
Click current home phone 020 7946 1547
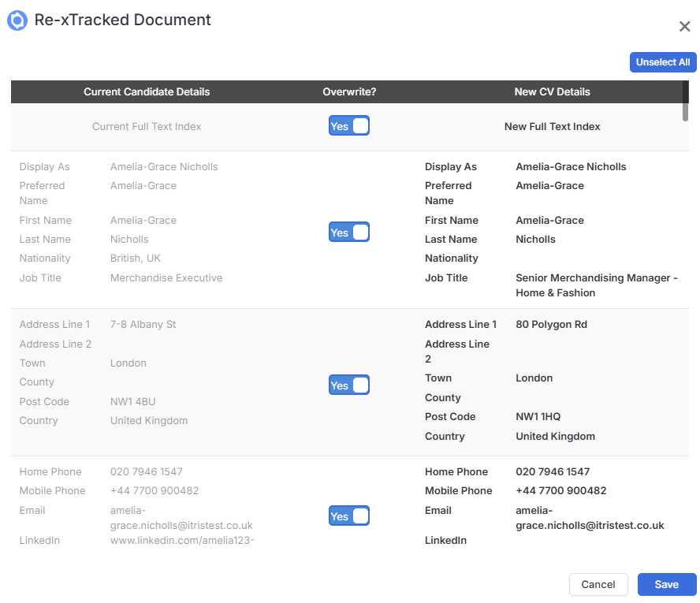(147, 472)
